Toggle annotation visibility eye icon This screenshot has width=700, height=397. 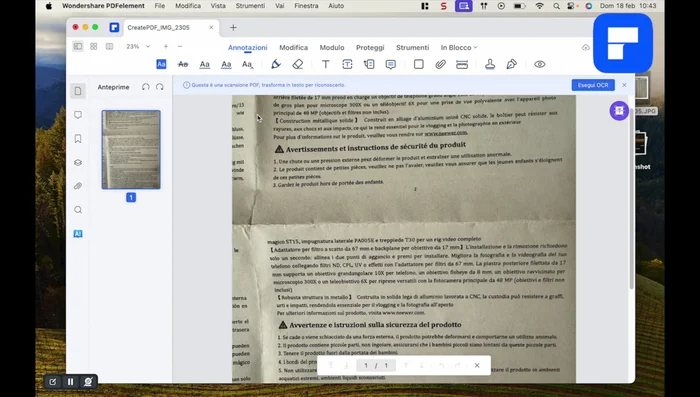coord(540,64)
